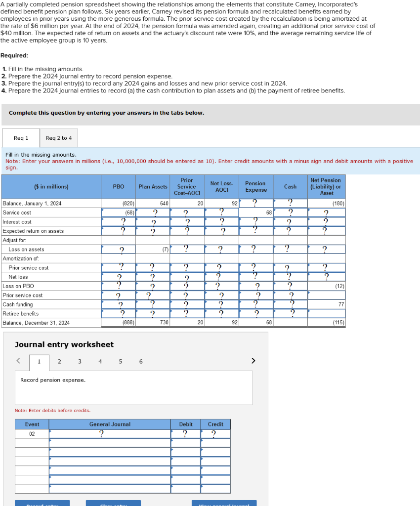Click Service cost Plan Assets cell
420x506 pixels.
coord(153,212)
